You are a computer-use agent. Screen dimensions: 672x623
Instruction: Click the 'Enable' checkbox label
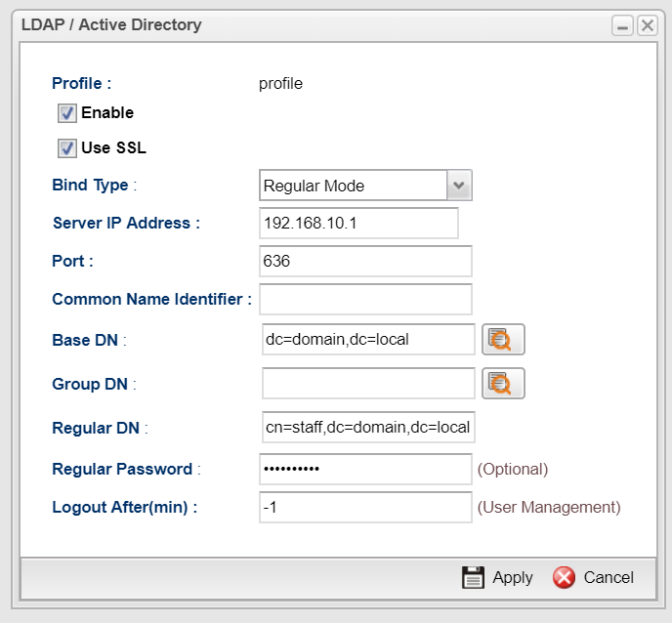[x=107, y=112]
